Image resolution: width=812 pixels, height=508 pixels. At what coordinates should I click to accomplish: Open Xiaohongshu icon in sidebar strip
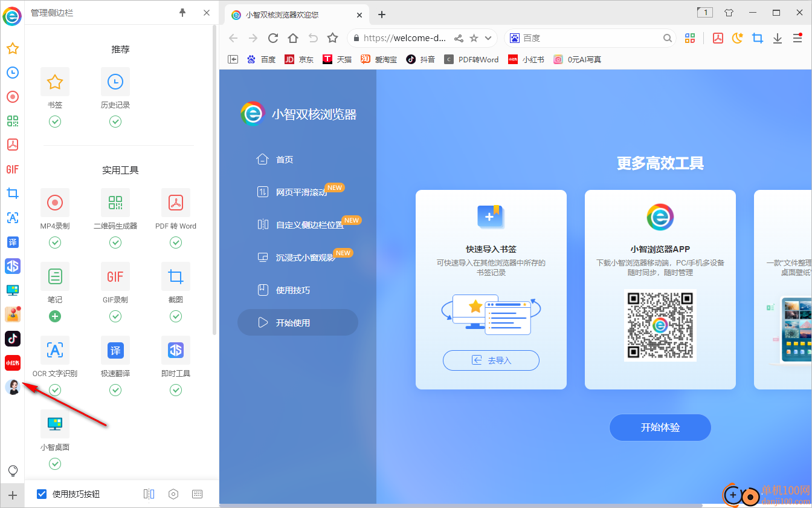(x=12, y=363)
